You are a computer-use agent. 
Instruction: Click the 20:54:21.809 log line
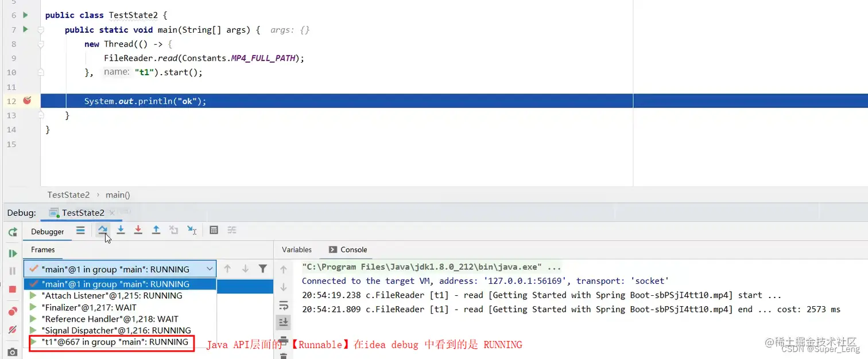571,310
